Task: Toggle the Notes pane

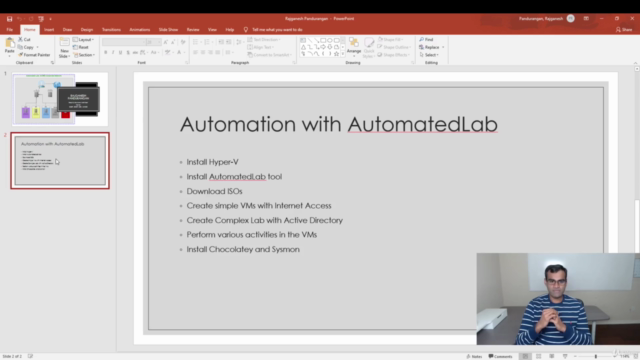Action: [x=474, y=356]
